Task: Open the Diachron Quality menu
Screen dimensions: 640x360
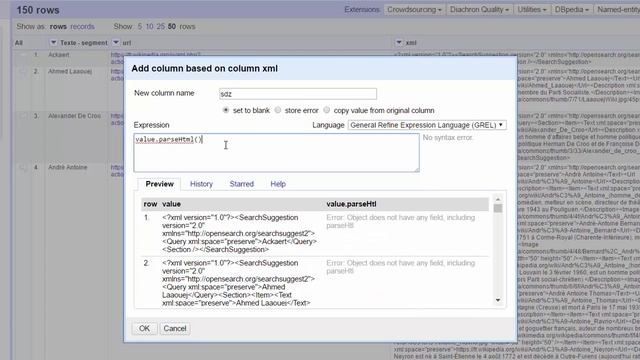Action: coord(479,9)
